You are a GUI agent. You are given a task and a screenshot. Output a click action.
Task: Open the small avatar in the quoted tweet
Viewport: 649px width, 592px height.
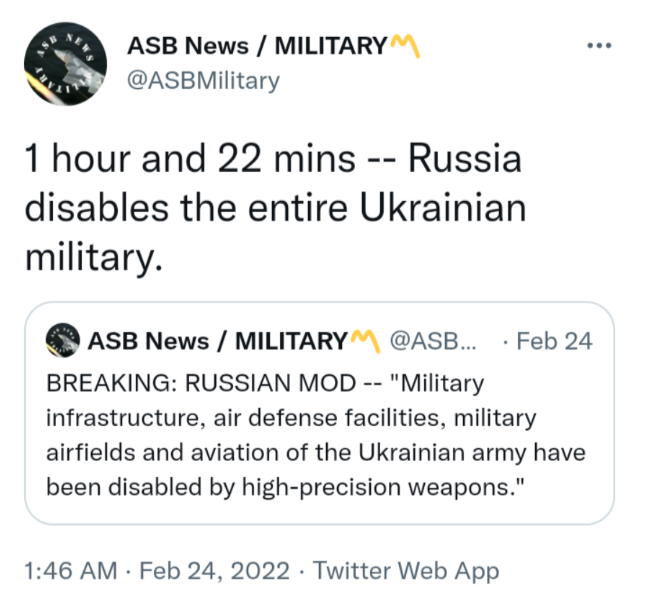(x=62, y=340)
